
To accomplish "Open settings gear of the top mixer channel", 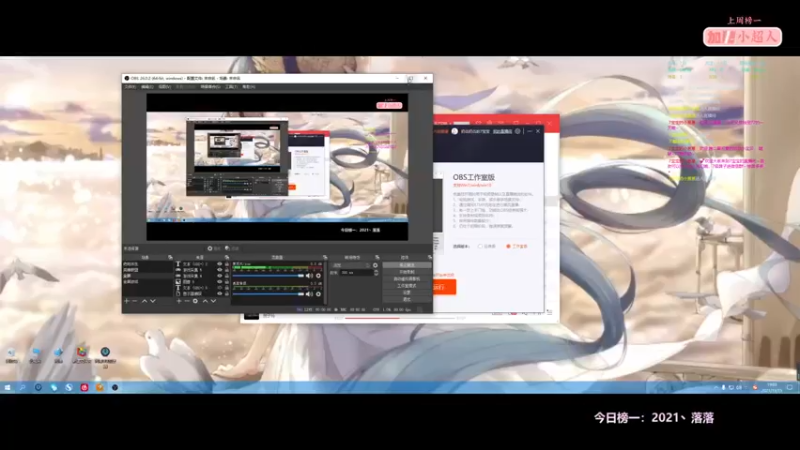I will tap(318, 276).
